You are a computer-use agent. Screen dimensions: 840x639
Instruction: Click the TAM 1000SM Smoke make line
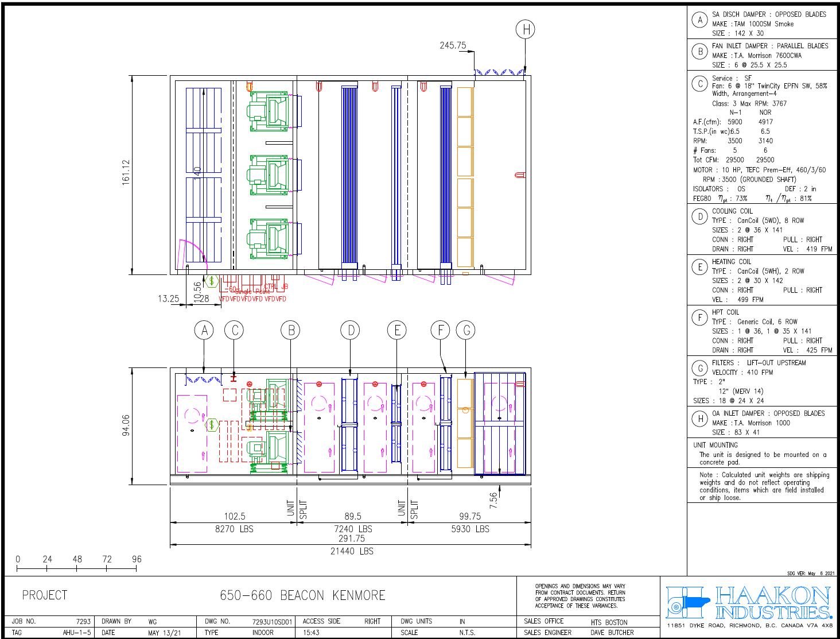pyautogui.click(x=753, y=24)
